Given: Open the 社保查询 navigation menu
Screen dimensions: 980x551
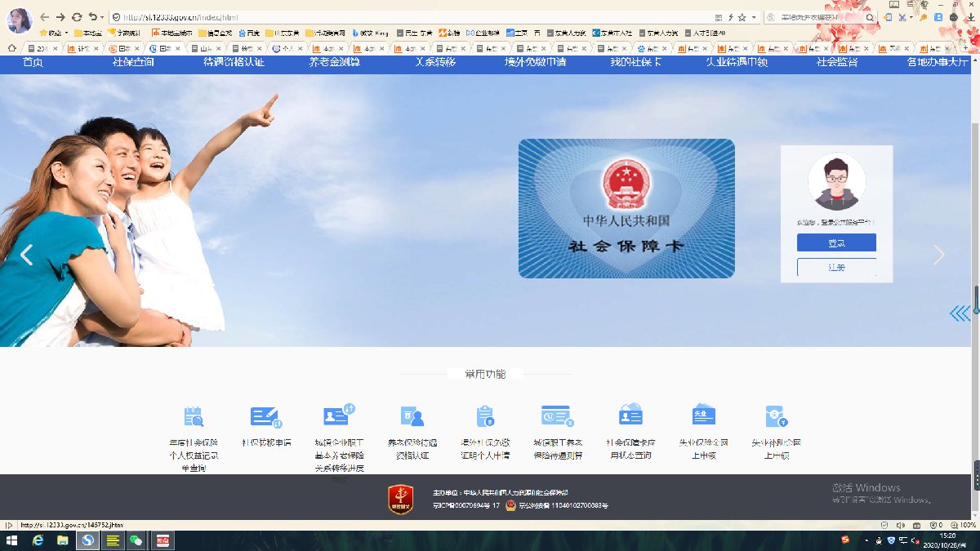Looking at the screenshot, I should click(133, 62).
